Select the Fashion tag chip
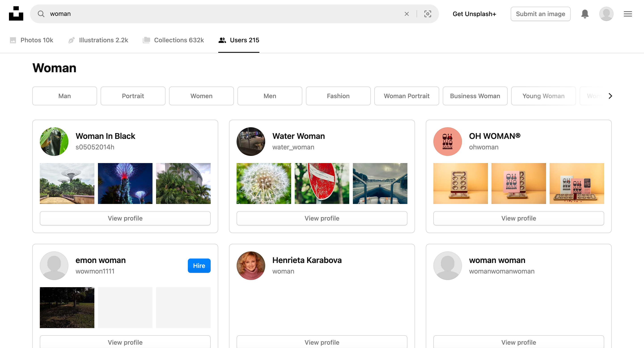This screenshot has width=644, height=348. pyautogui.click(x=338, y=96)
